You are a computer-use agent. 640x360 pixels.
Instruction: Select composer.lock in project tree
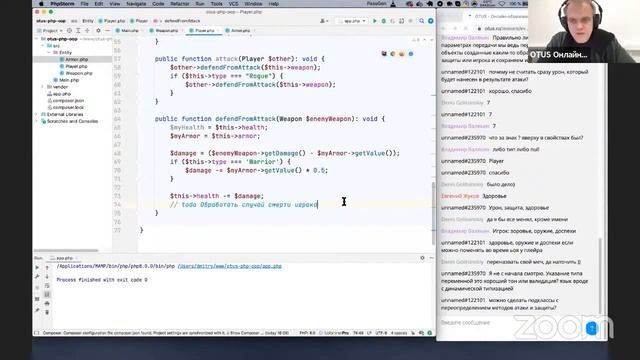pos(68,107)
